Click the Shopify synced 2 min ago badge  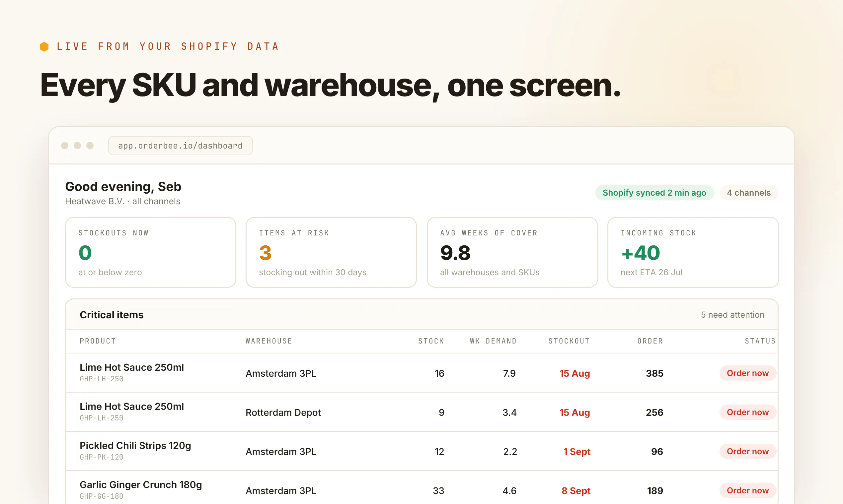[x=654, y=193]
